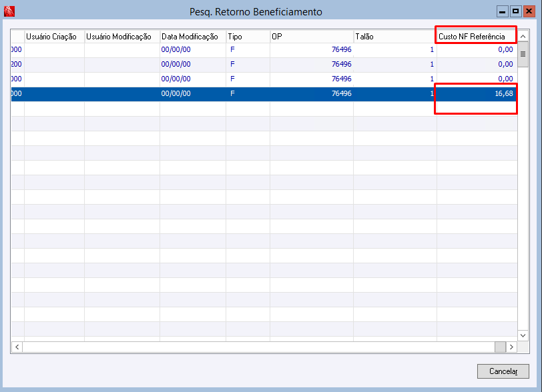The height and width of the screenshot is (392, 542).
Task: Click horizontal scrollbar right arrow
Action: tap(511, 347)
